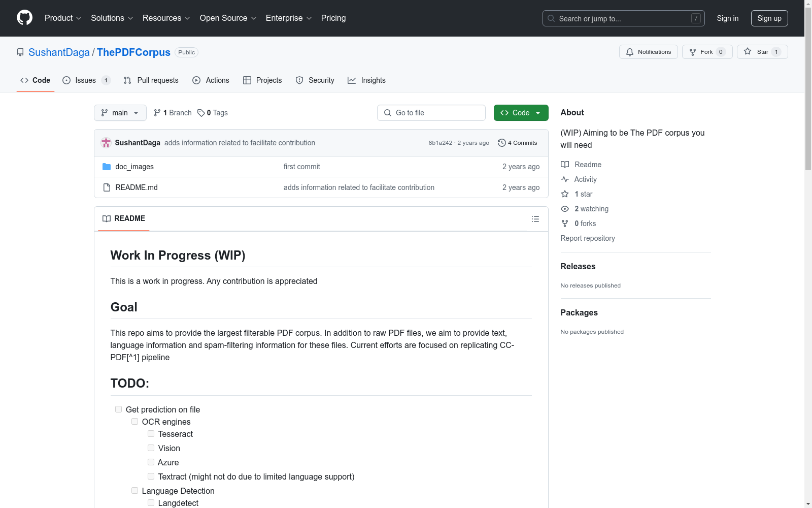Click the Report repository link

[588, 238]
